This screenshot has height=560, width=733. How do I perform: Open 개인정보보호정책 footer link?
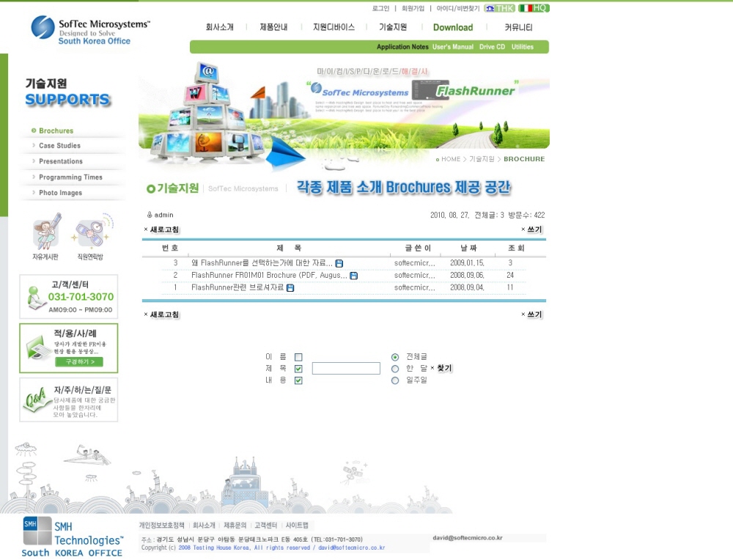[162, 526]
